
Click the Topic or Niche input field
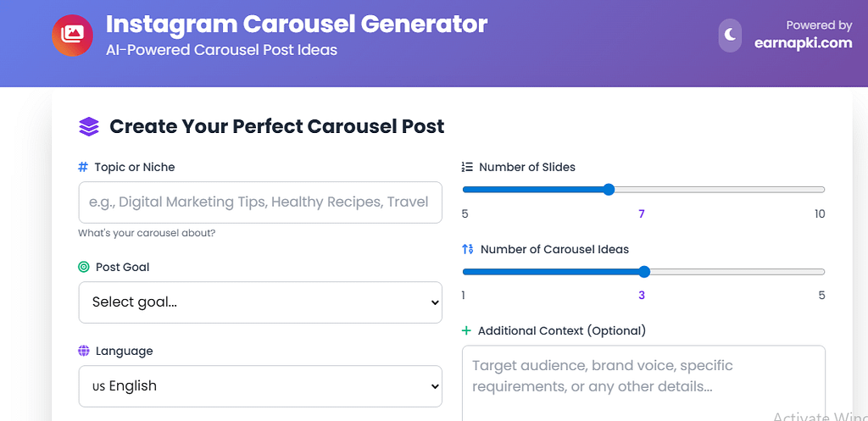click(x=260, y=202)
